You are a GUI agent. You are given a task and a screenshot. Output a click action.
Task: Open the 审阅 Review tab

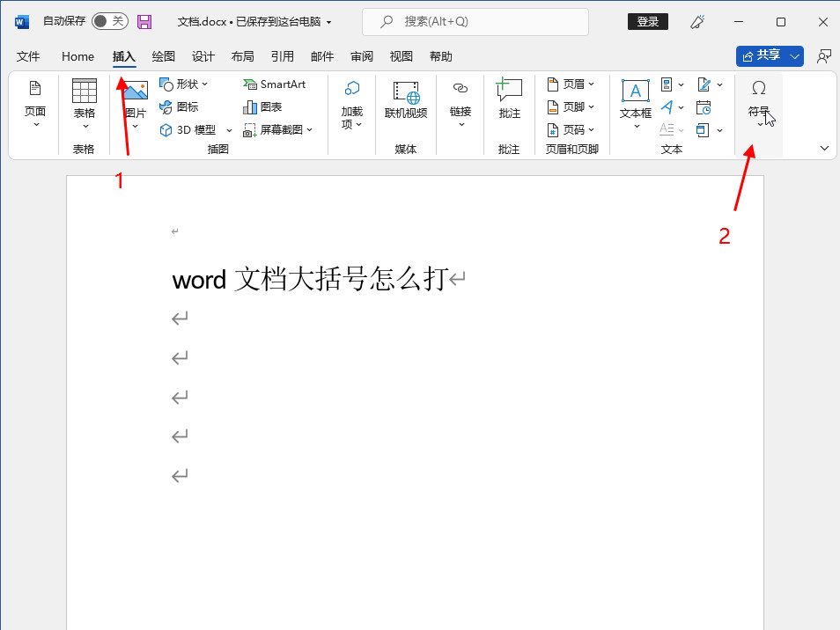click(x=362, y=56)
